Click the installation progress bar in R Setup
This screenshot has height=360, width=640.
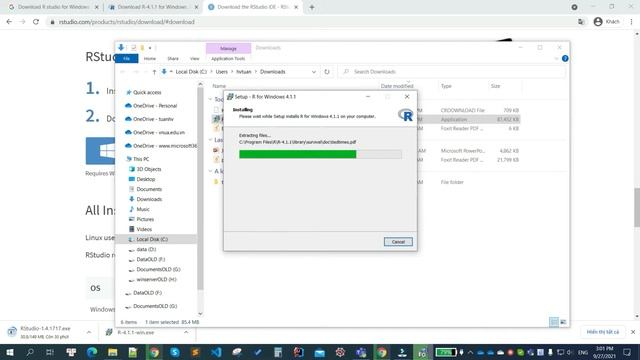320,154
